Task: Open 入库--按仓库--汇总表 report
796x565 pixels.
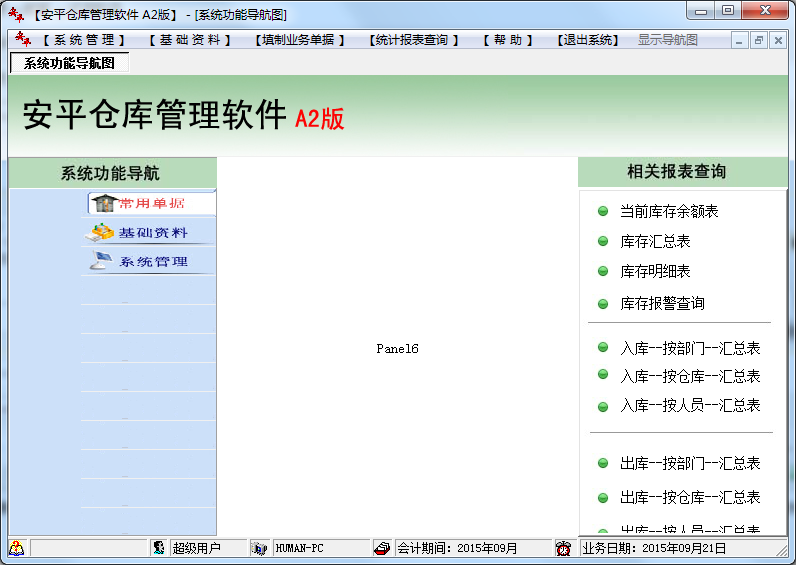Action: click(690, 376)
